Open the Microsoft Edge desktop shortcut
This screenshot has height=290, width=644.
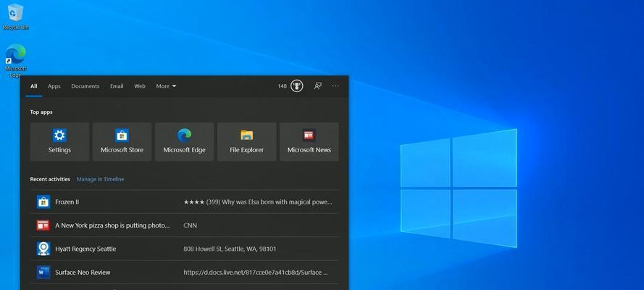[x=16, y=60]
